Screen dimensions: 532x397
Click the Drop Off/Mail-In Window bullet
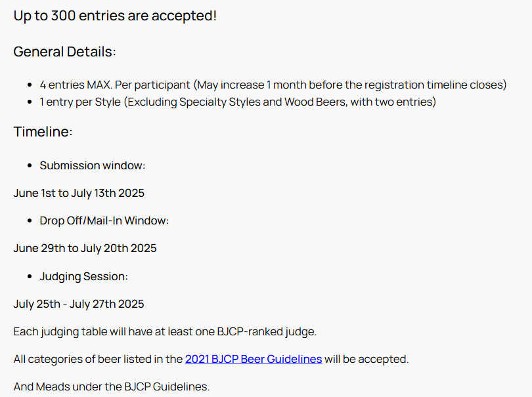104,220
